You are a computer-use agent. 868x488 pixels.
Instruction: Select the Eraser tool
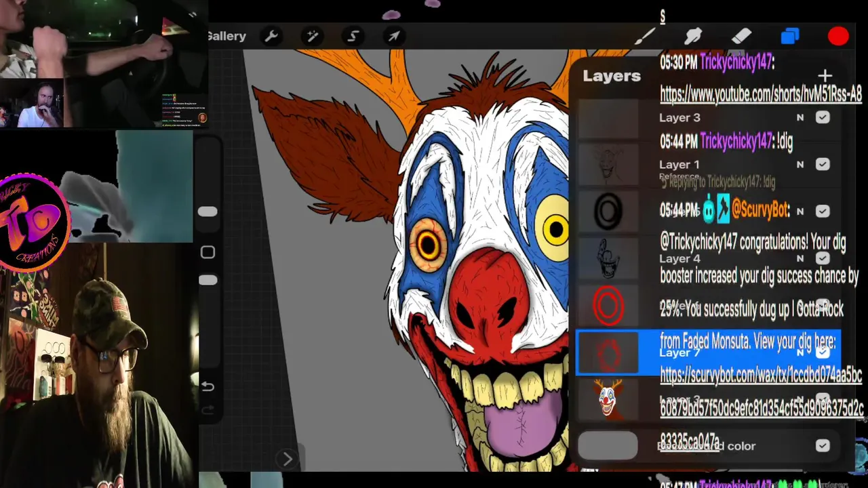point(741,37)
